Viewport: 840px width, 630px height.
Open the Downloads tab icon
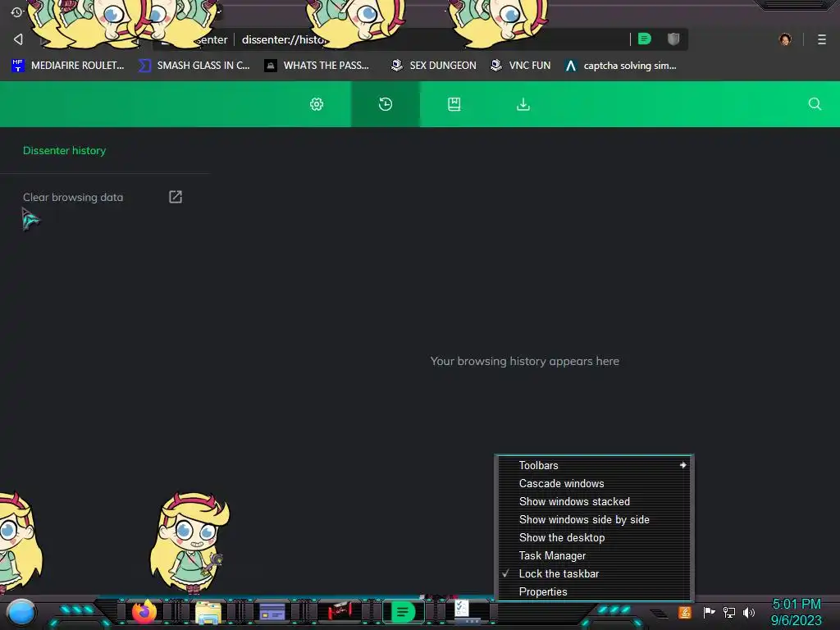point(523,104)
